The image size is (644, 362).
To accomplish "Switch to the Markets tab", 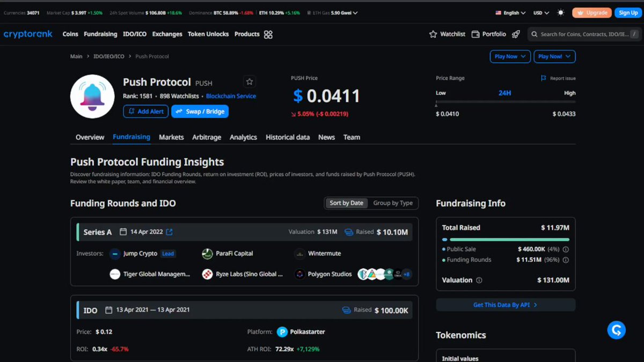I will pyautogui.click(x=171, y=137).
